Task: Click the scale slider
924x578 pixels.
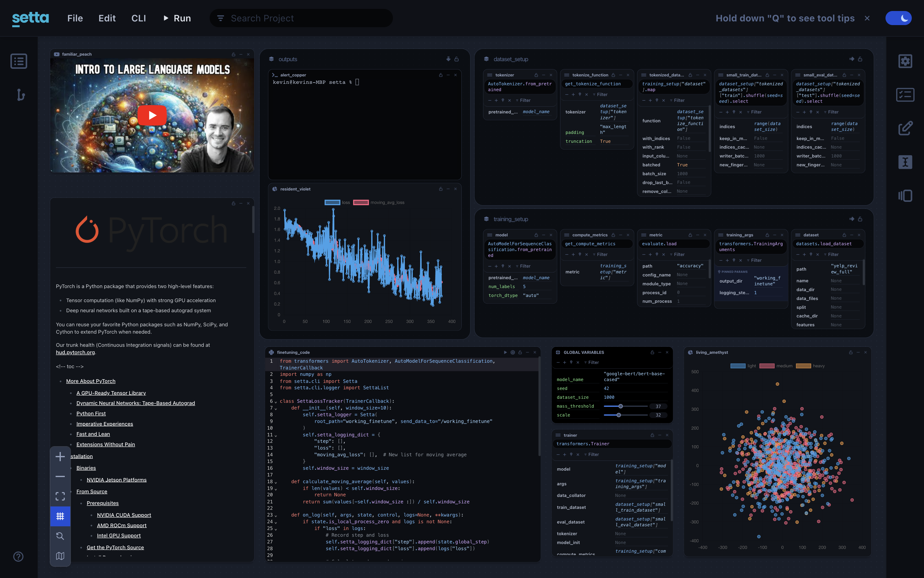Action: click(625, 415)
